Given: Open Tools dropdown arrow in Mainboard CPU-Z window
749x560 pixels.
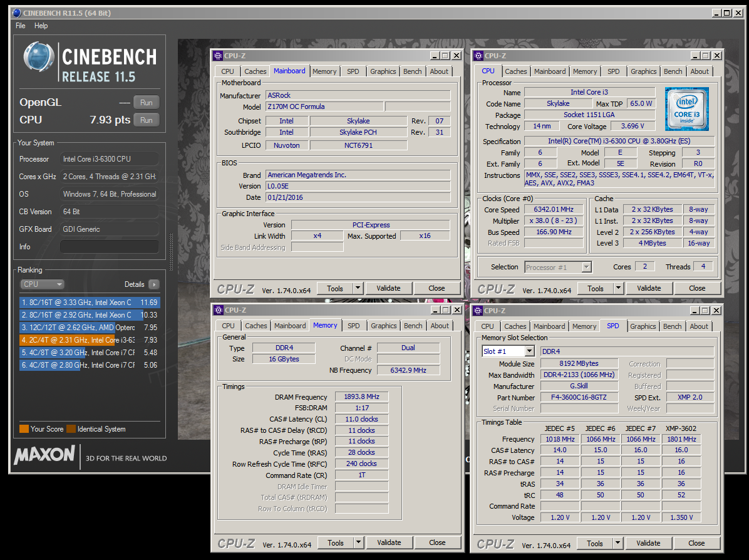Looking at the screenshot, I should (358, 288).
